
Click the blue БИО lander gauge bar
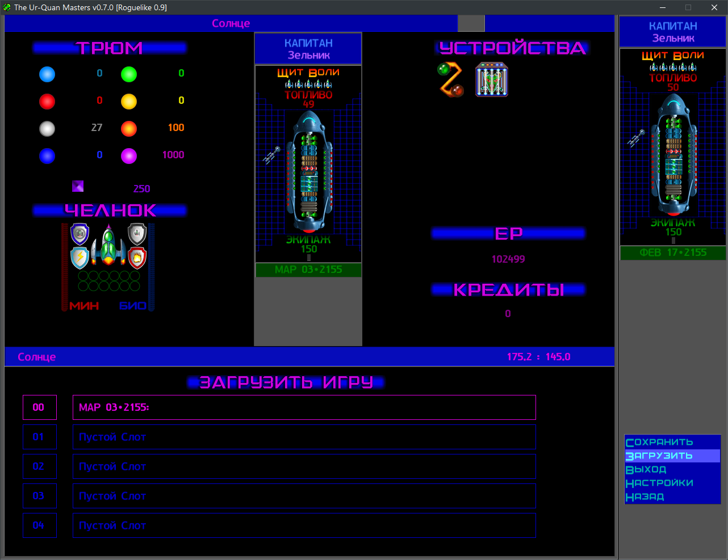click(152, 267)
